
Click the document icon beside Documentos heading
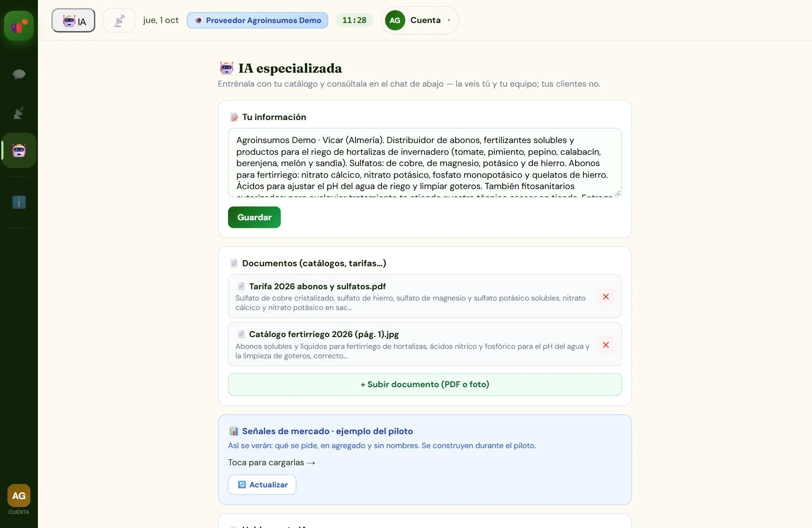click(x=234, y=263)
